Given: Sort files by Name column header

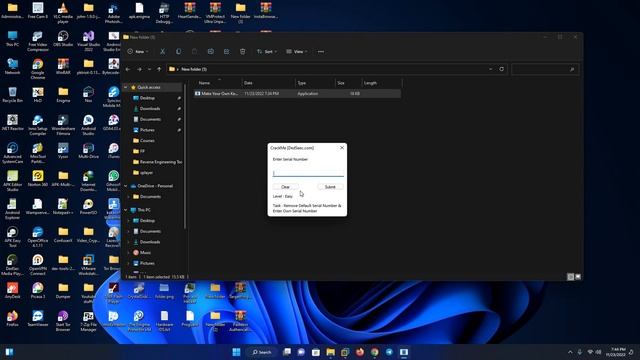Looking at the screenshot, I should tap(218, 83).
